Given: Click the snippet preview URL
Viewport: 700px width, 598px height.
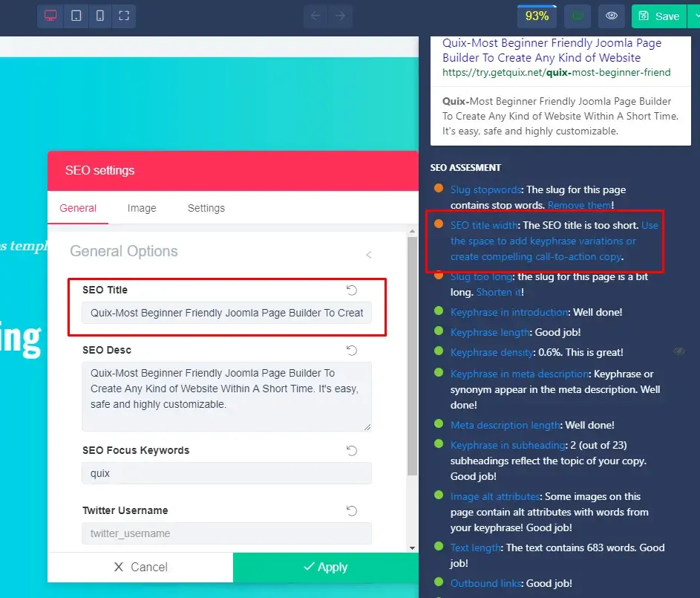Looking at the screenshot, I should (x=556, y=73).
